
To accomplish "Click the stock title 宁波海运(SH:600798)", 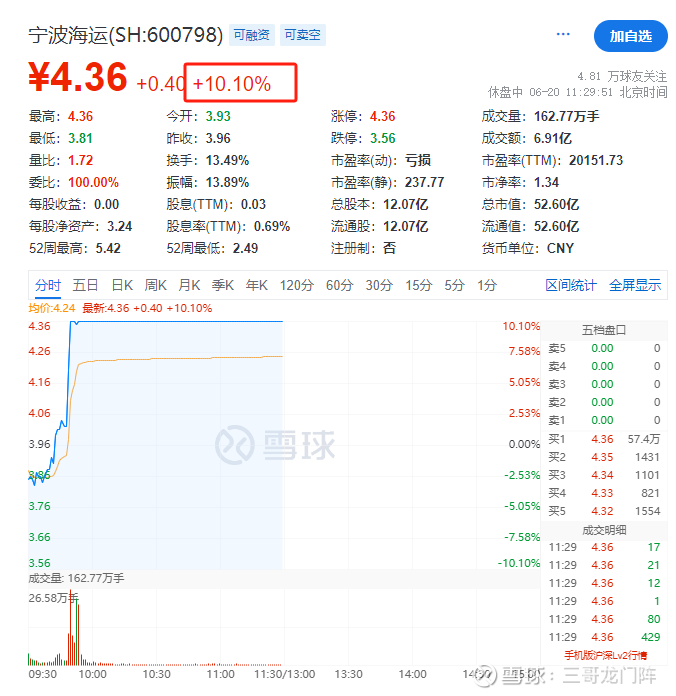I will 126,35.
